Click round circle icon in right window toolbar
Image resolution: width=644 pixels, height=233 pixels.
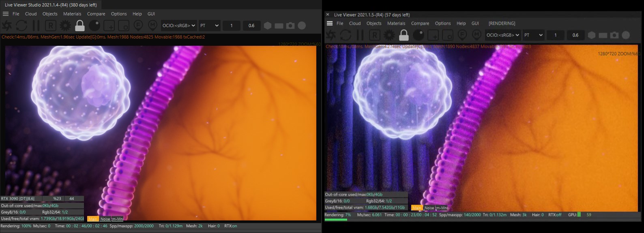tap(626, 35)
